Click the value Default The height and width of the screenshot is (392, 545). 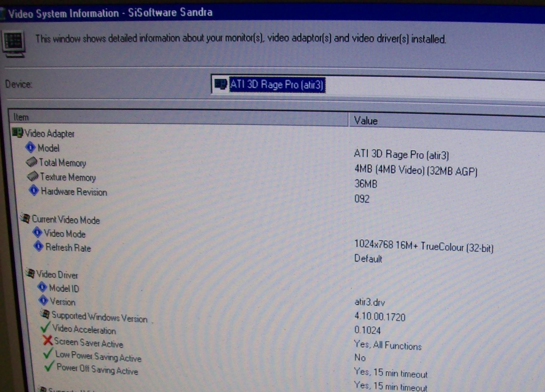(x=368, y=258)
